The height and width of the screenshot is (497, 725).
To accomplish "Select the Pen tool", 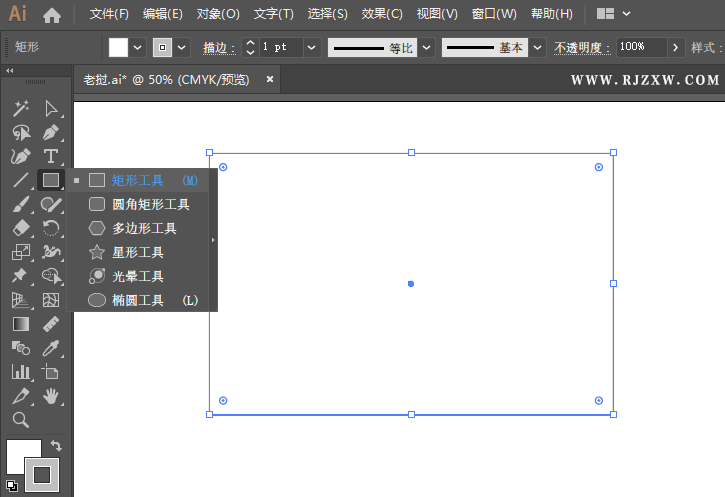I will [51, 133].
